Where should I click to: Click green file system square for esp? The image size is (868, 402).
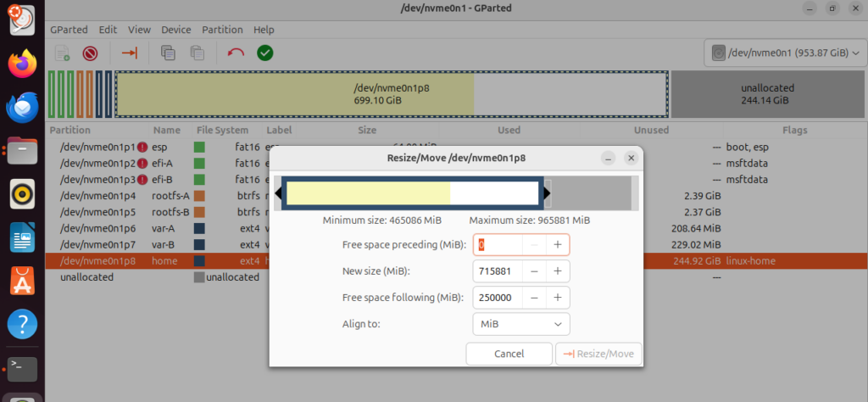[199, 148]
